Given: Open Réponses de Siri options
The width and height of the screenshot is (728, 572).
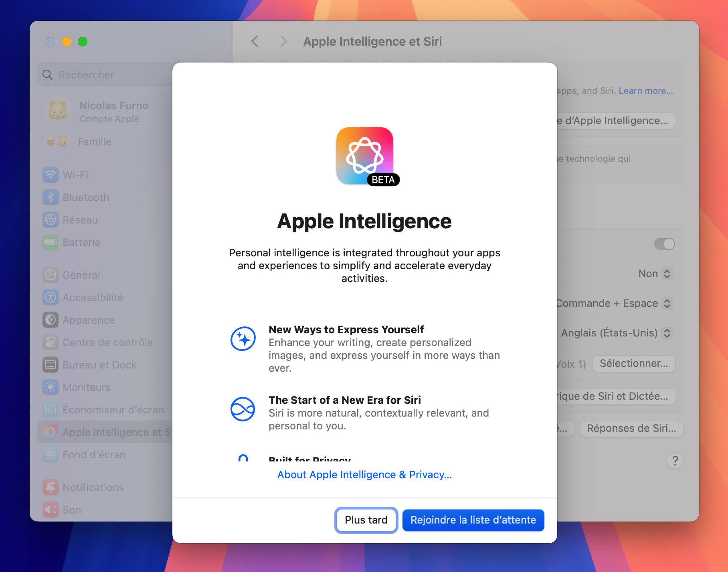Looking at the screenshot, I should click(x=631, y=428).
